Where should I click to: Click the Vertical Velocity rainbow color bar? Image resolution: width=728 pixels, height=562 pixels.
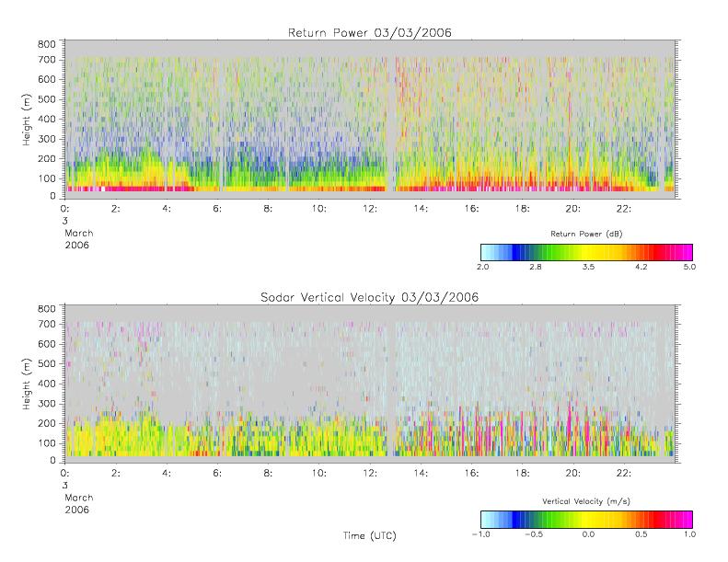click(x=586, y=520)
